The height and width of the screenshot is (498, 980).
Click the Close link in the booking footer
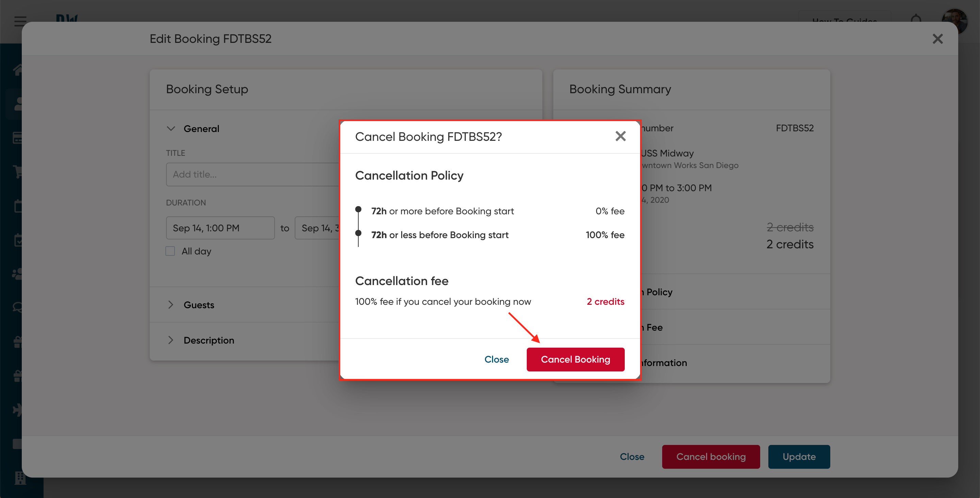632,456
